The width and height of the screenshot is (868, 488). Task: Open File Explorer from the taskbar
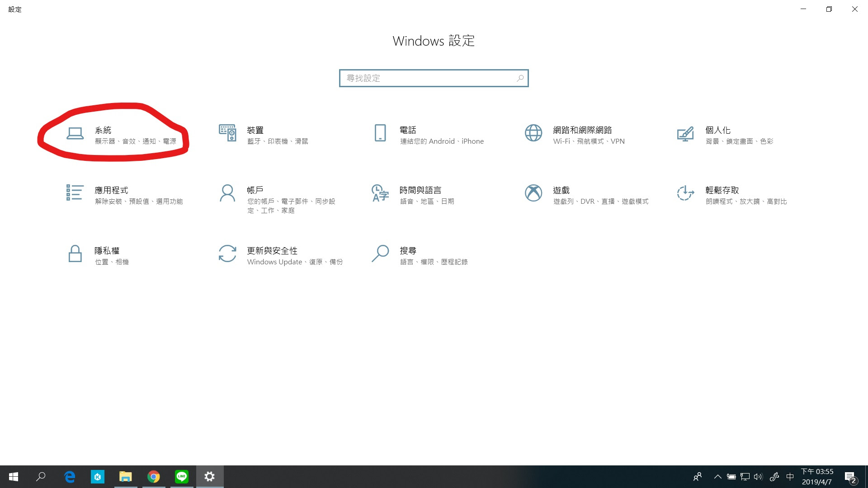125,477
